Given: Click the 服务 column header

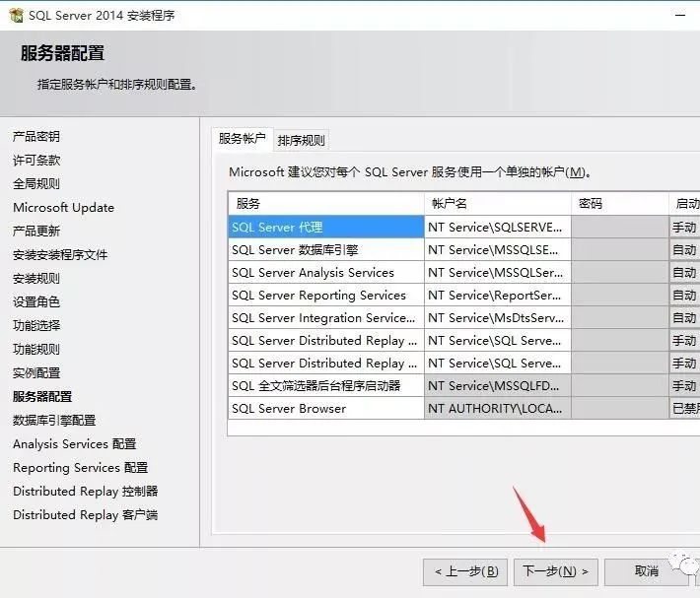Looking at the screenshot, I should [x=326, y=204].
